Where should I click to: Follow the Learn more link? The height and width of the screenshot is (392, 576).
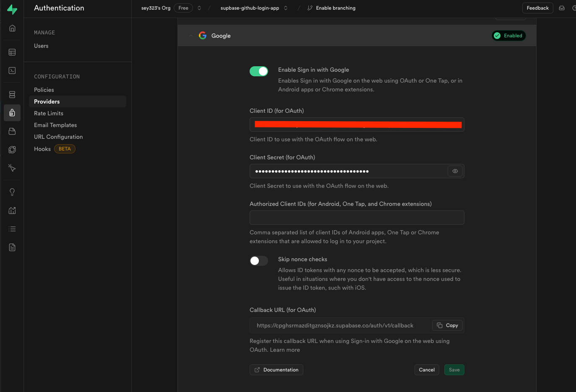[285, 350]
